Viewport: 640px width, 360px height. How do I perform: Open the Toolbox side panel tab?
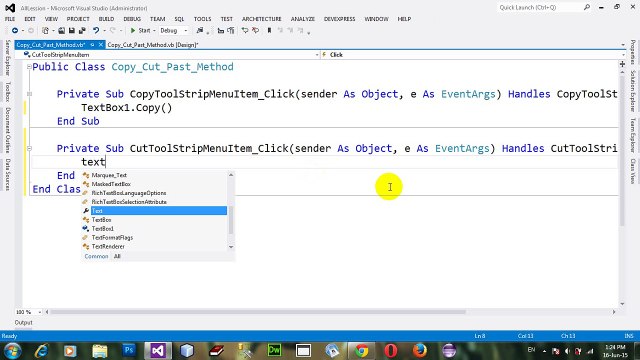[x=8, y=91]
